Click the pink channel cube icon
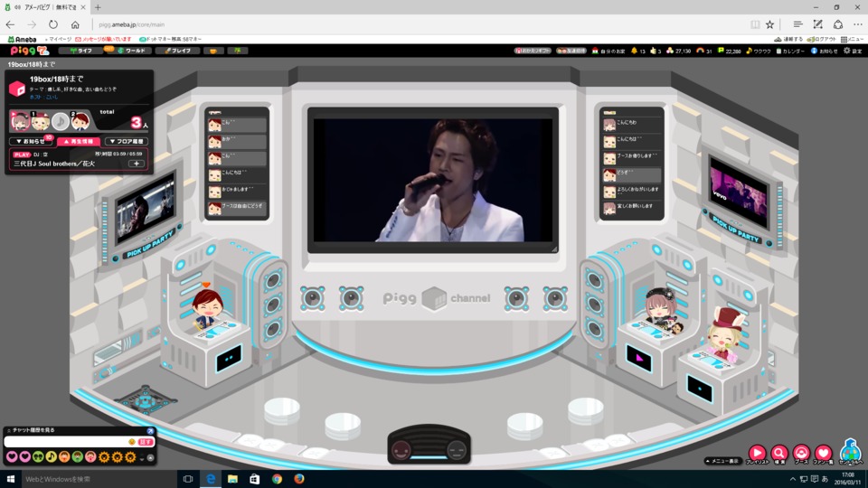Viewport: 868px width, 488px height. click(x=17, y=89)
